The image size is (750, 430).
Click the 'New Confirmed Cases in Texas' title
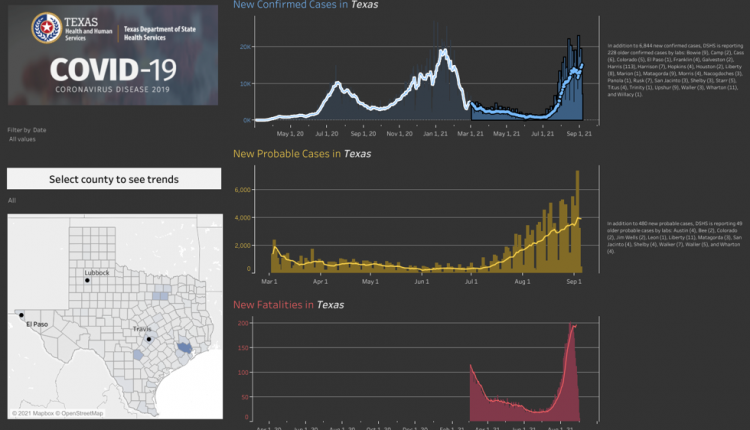306,6
